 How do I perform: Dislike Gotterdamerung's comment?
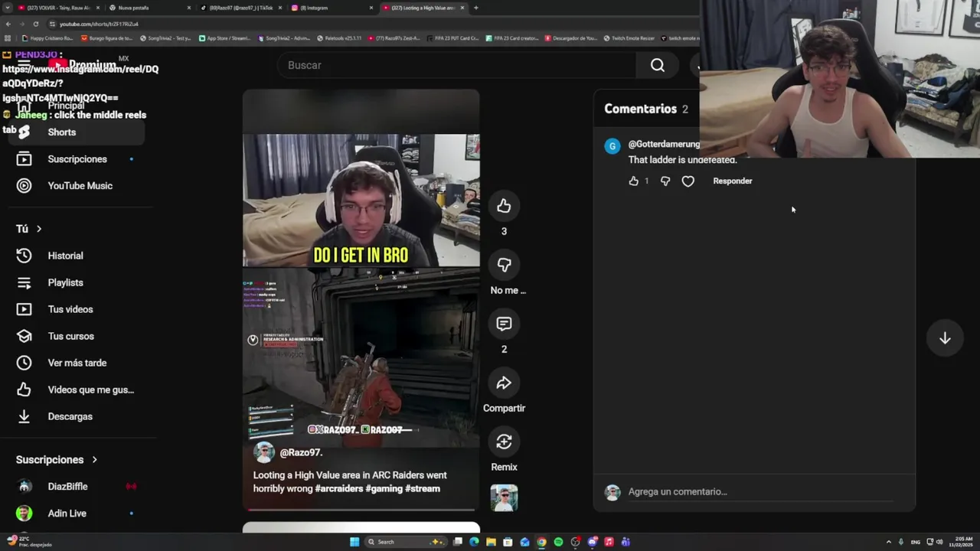[x=665, y=181]
